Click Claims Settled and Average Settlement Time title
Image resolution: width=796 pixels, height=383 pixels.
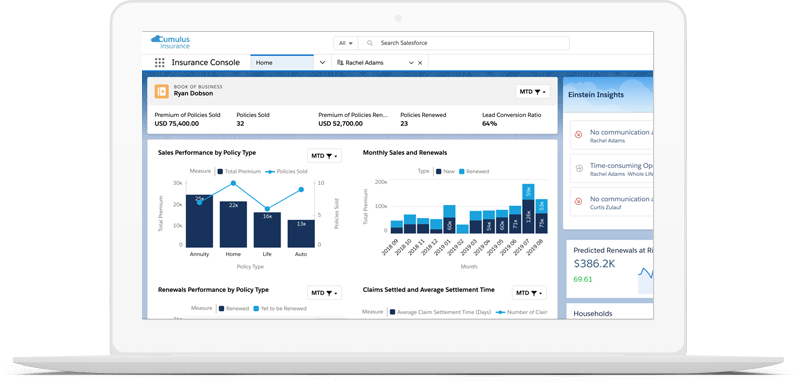(428, 290)
